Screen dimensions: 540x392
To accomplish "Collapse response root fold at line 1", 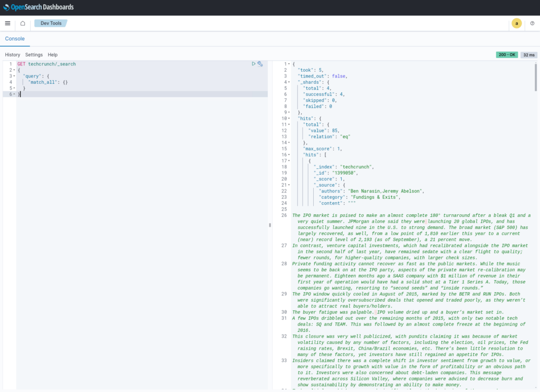I will coord(289,64).
